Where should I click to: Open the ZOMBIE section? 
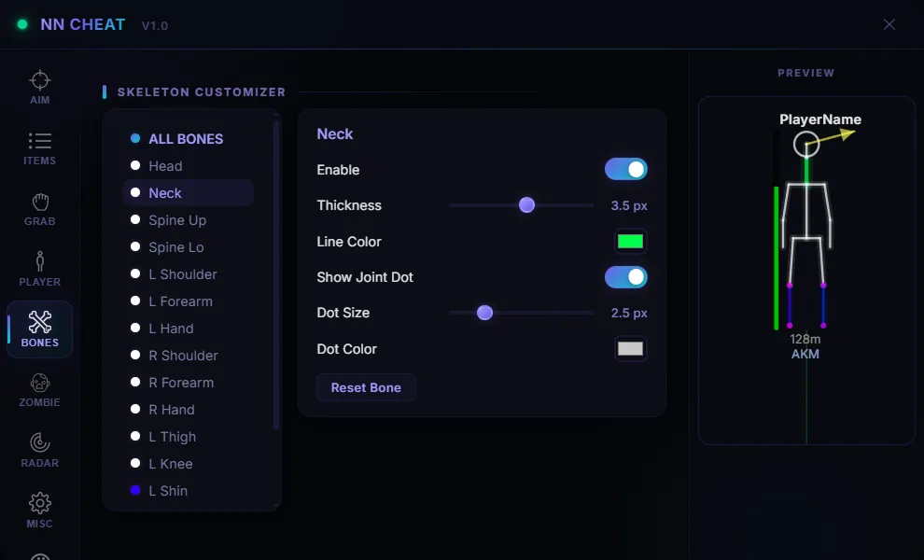39,390
